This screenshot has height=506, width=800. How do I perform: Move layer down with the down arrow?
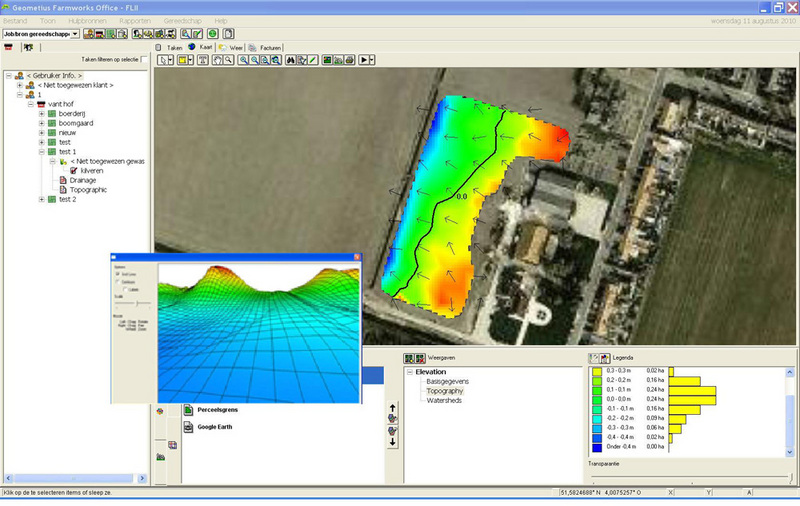(x=392, y=442)
